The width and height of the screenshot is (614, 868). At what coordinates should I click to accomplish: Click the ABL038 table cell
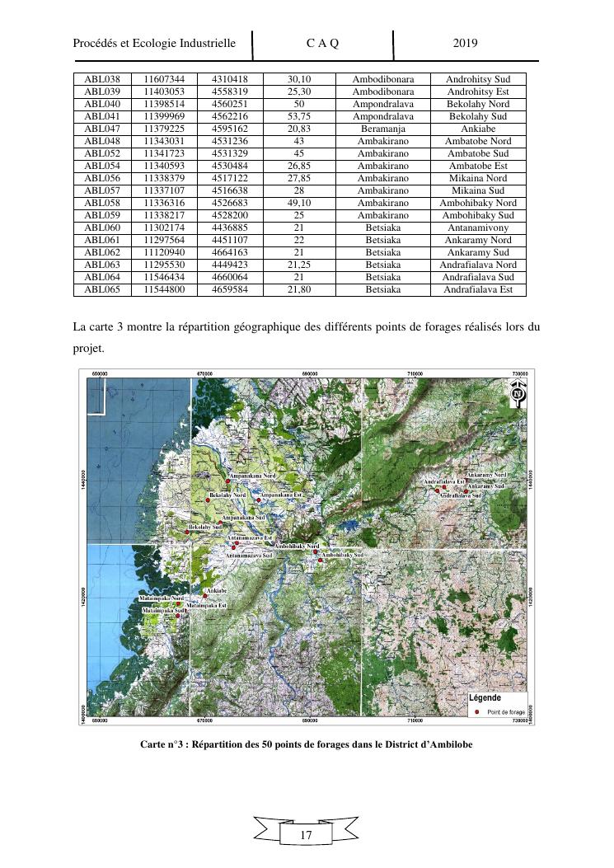103,79
